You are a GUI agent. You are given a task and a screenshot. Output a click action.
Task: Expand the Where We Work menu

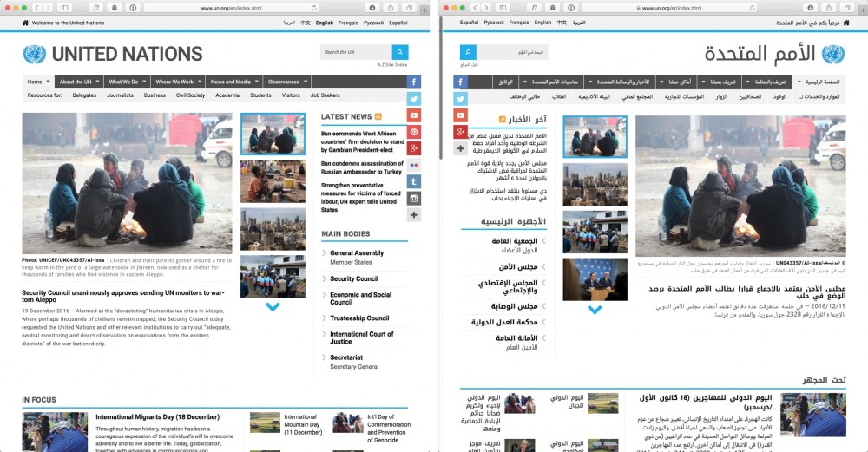coord(178,82)
